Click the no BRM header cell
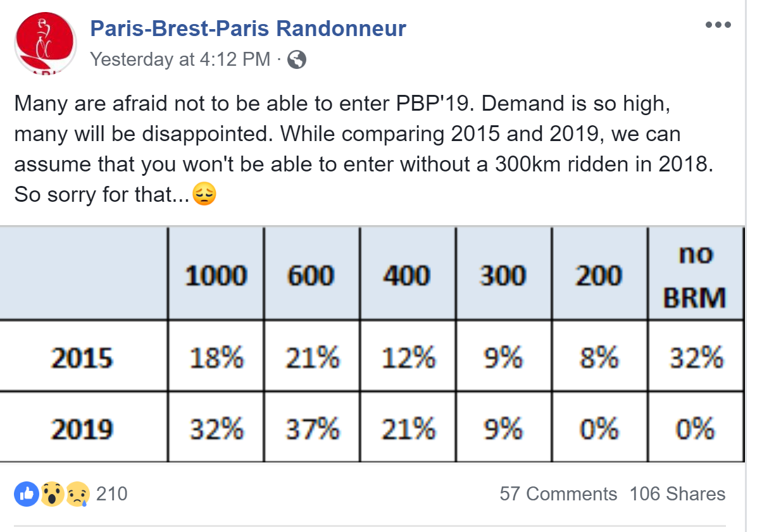The height and width of the screenshot is (532, 762). click(694, 276)
